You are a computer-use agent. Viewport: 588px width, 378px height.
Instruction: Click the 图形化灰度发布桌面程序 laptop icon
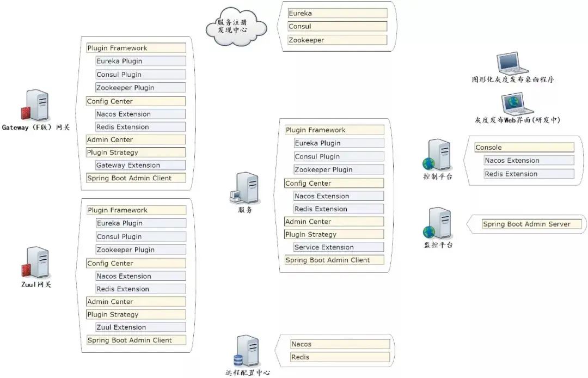point(512,63)
